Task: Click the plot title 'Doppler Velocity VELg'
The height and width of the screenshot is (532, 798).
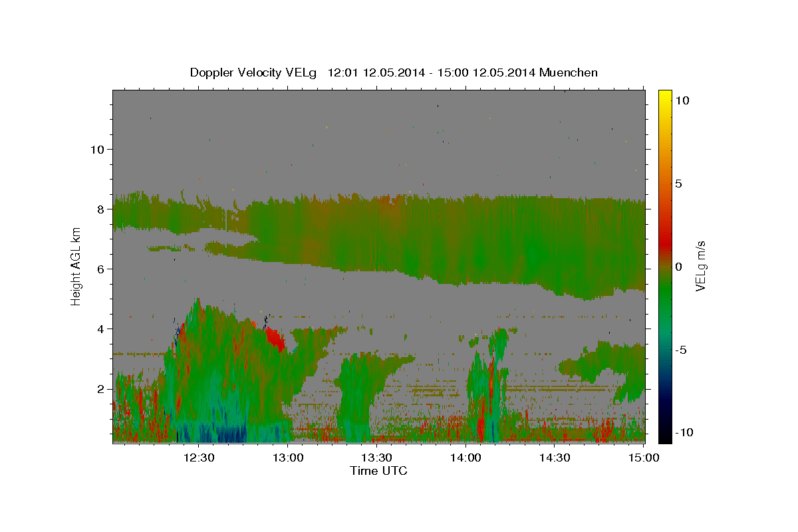Action: click(255, 72)
